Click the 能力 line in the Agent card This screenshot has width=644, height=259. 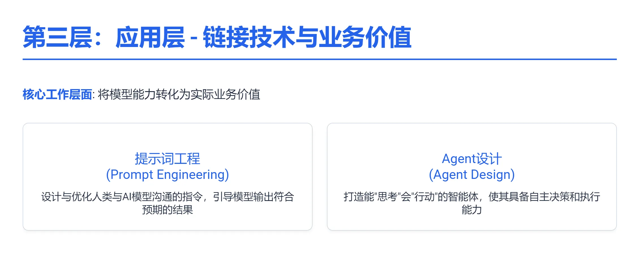click(x=472, y=210)
